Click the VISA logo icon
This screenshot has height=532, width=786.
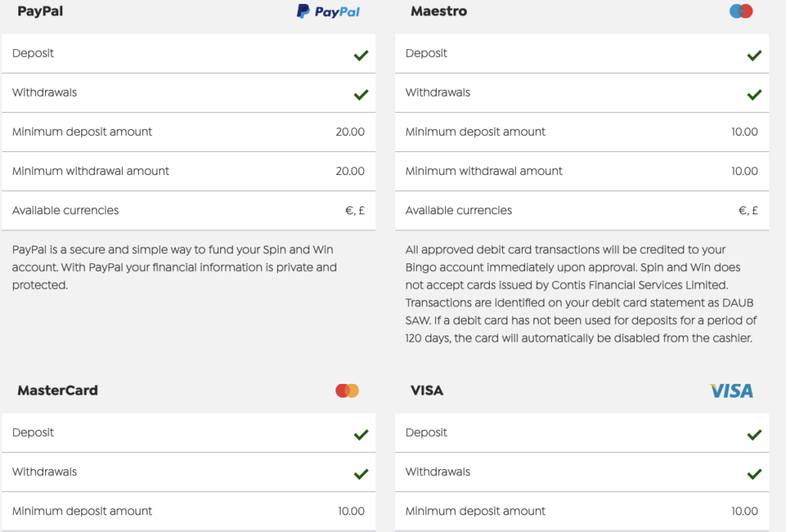click(x=732, y=391)
